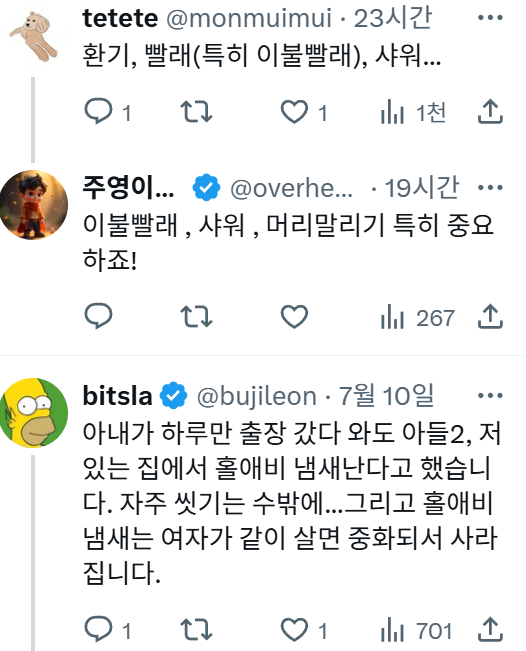This screenshot has width=526, height=651.
Task: Retweet tetete's post about 환기, 빨래
Action: (196, 111)
